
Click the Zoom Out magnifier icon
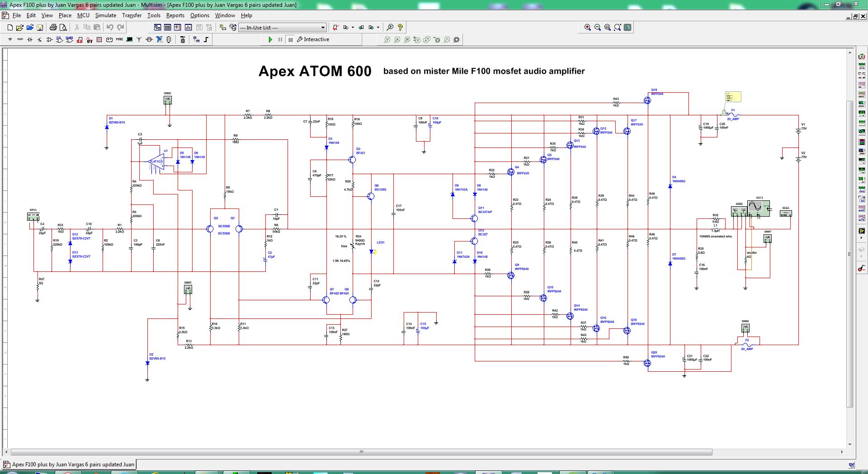598,27
